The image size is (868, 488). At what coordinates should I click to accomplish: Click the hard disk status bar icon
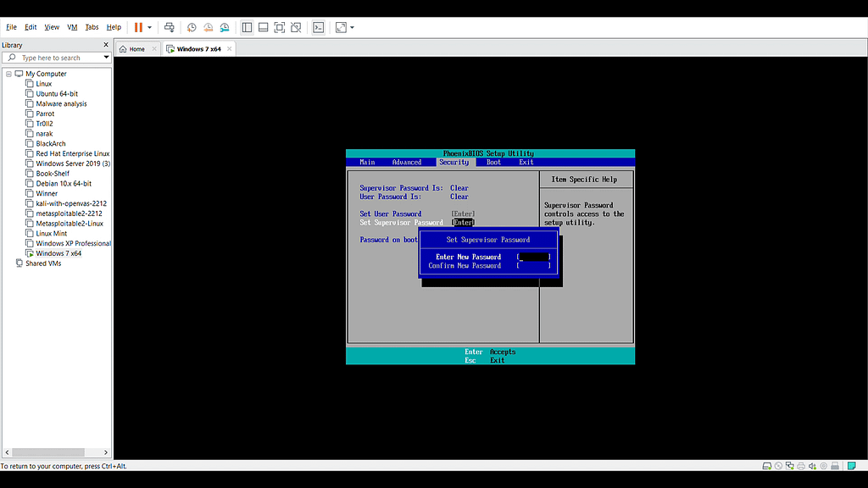(766, 466)
